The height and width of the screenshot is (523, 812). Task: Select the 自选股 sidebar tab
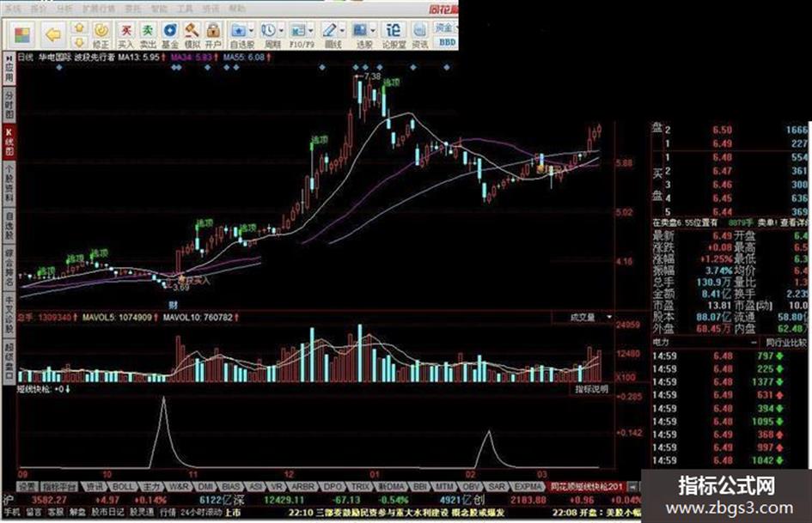(x=9, y=225)
